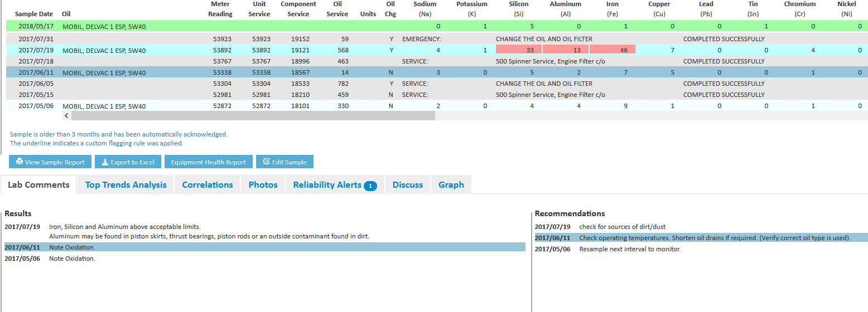Click the left arrow of horizontal scrollbar

point(66,116)
